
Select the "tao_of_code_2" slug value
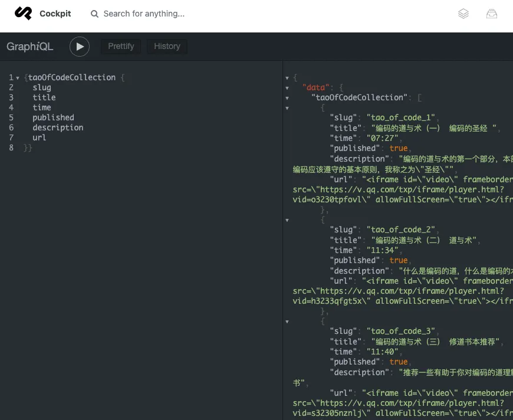(401, 229)
